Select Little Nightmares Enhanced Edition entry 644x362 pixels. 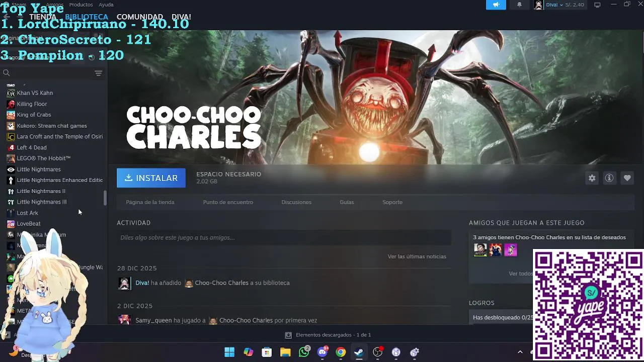(x=60, y=180)
